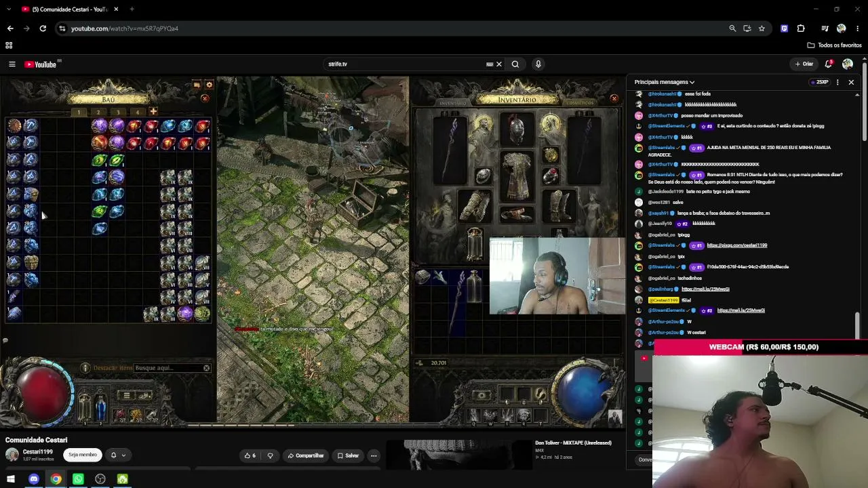868x488 pixels.
Task: Open the pixgg.com/cestari1199 chat link
Action: [x=736, y=245]
